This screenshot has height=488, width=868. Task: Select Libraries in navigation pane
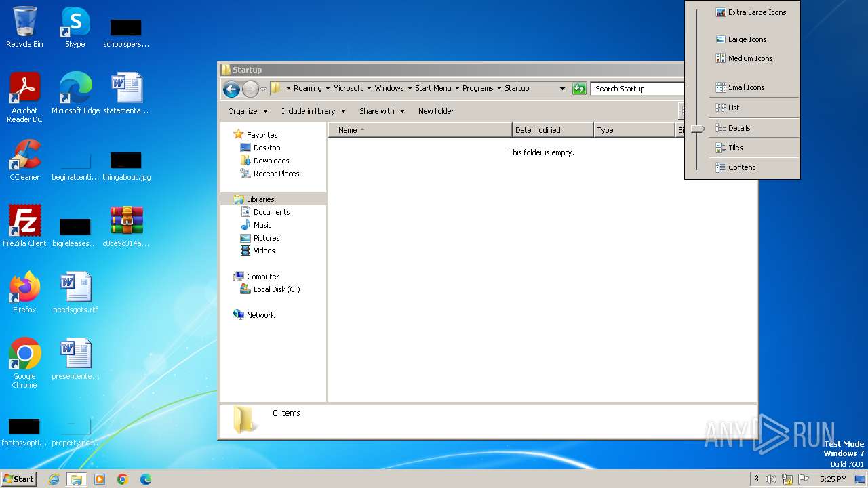254,199
